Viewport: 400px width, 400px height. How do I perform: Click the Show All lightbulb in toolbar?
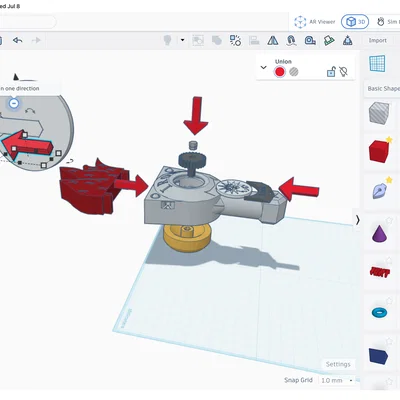(x=167, y=40)
